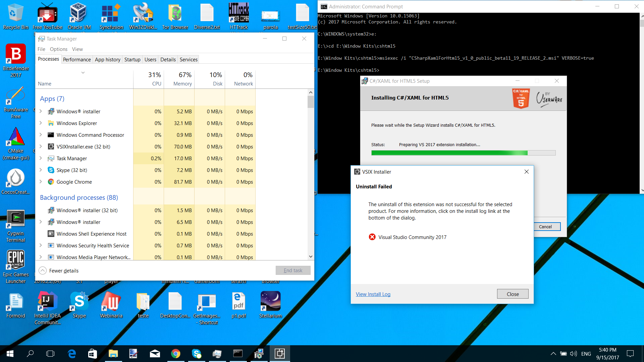
Task: Open Cygwin Terminal desktop icon
Action: coord(15,226)
